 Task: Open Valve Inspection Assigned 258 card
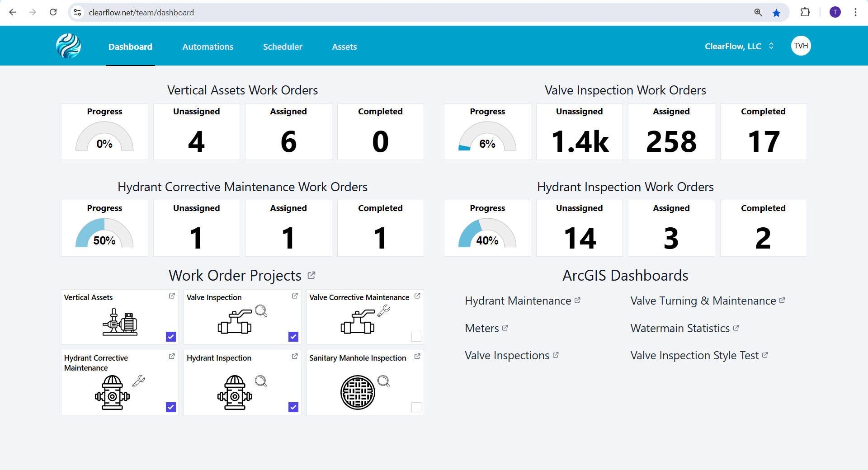point(671,132)
